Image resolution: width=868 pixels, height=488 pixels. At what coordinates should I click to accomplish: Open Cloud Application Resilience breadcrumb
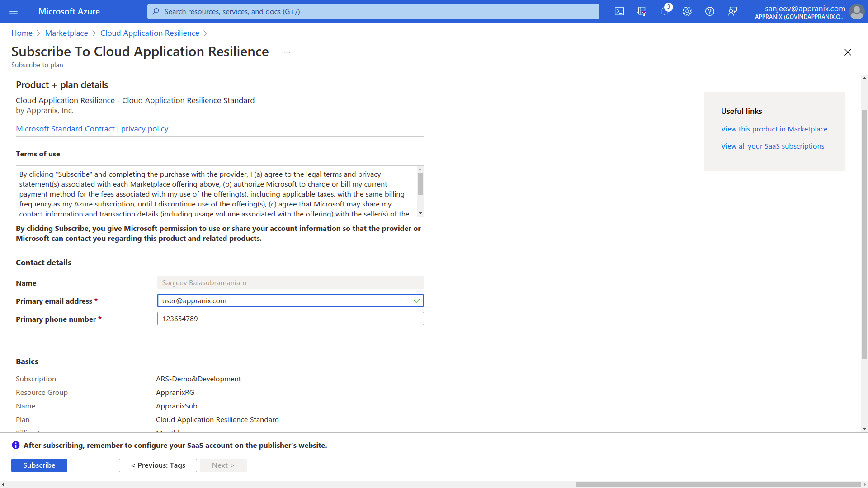click(x=150, y=33)
